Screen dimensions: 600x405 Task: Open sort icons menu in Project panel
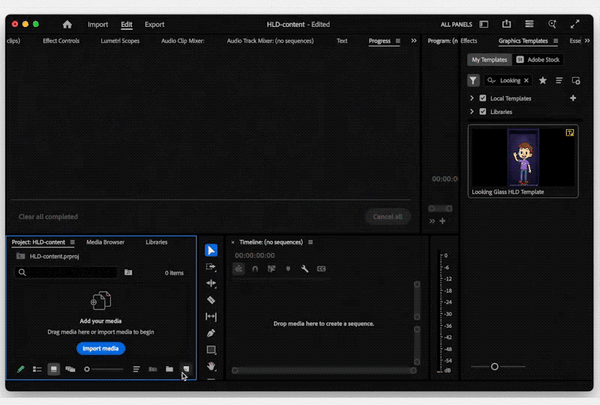pyautogui.click(x=136, y=369)
